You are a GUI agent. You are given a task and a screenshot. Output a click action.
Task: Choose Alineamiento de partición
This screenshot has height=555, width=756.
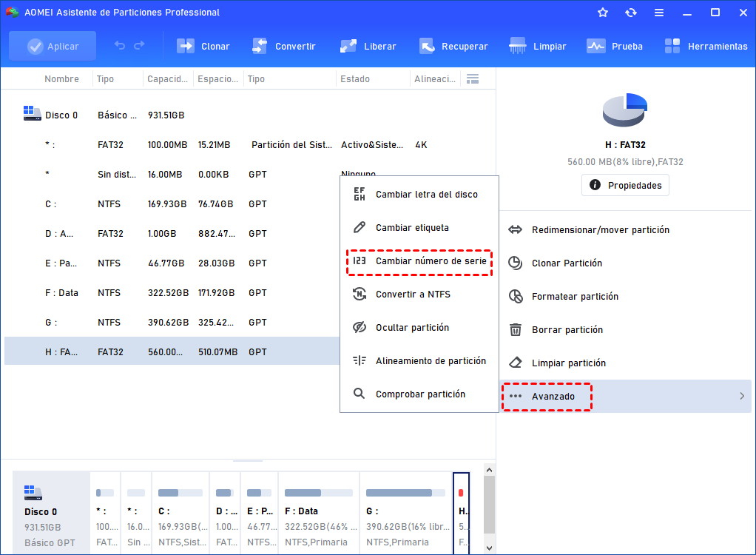coord(419,360)
